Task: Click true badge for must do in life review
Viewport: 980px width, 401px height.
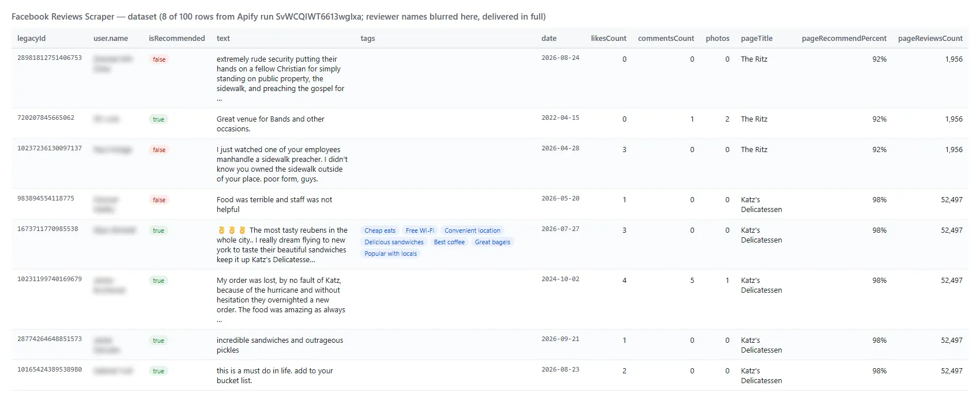Action: (159, 371)
